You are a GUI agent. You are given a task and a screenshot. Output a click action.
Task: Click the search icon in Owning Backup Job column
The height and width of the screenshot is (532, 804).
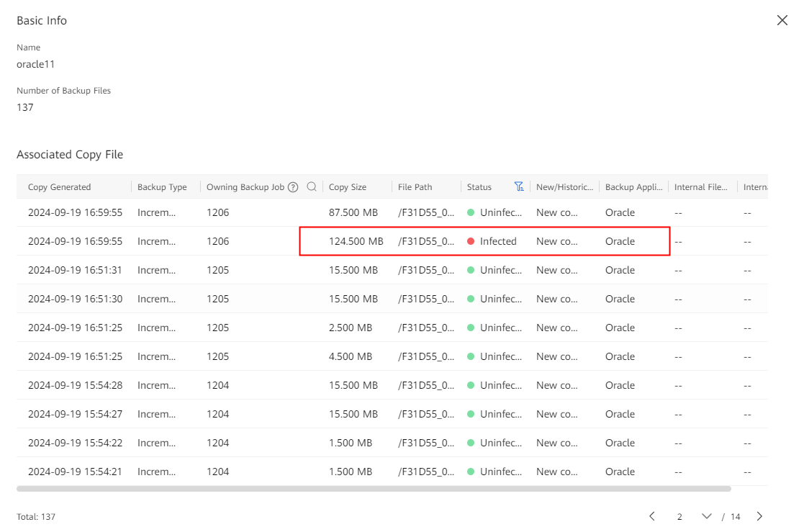click(312, 187)
